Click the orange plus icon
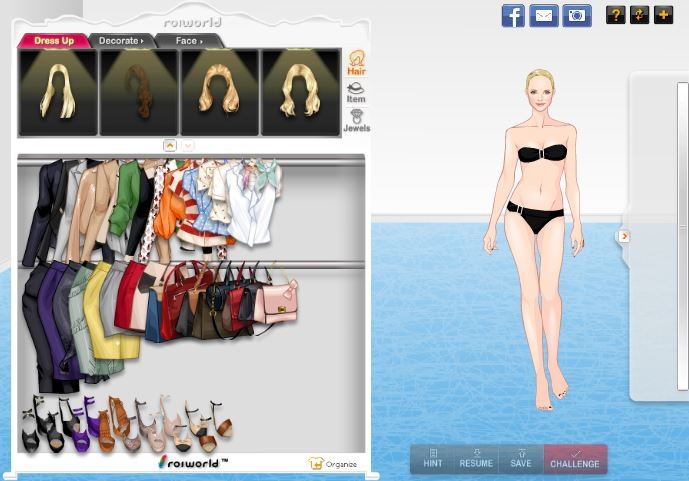Screen dimensions: 689x481 pos(662,15)
